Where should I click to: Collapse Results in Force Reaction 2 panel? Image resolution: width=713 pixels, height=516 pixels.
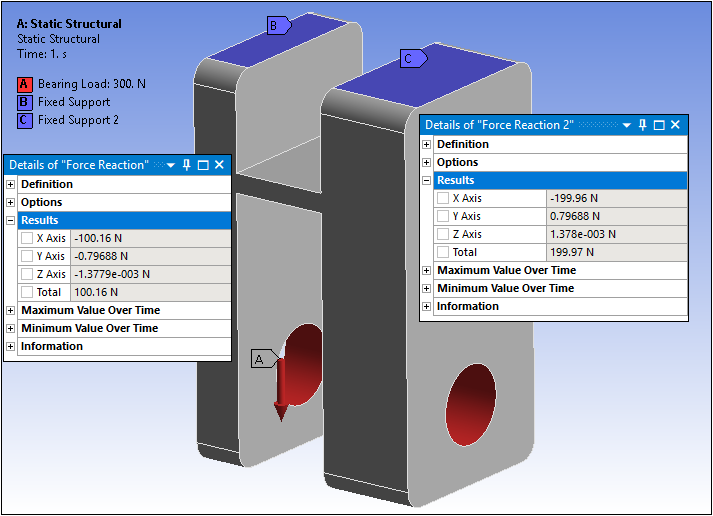point(426,180)
